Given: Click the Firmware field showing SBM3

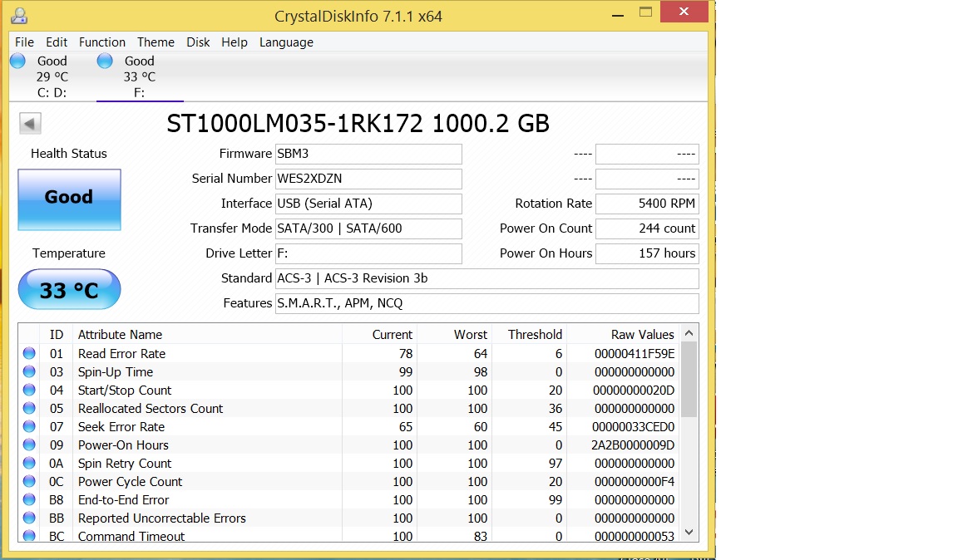Looking at the screenshot, I should click(368, 154).
